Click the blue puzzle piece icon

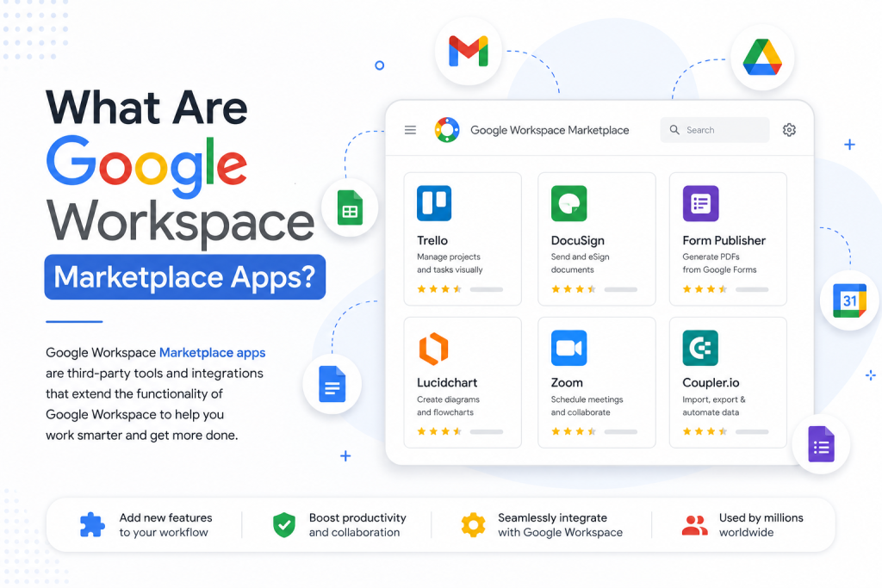[x=91, y=525]
